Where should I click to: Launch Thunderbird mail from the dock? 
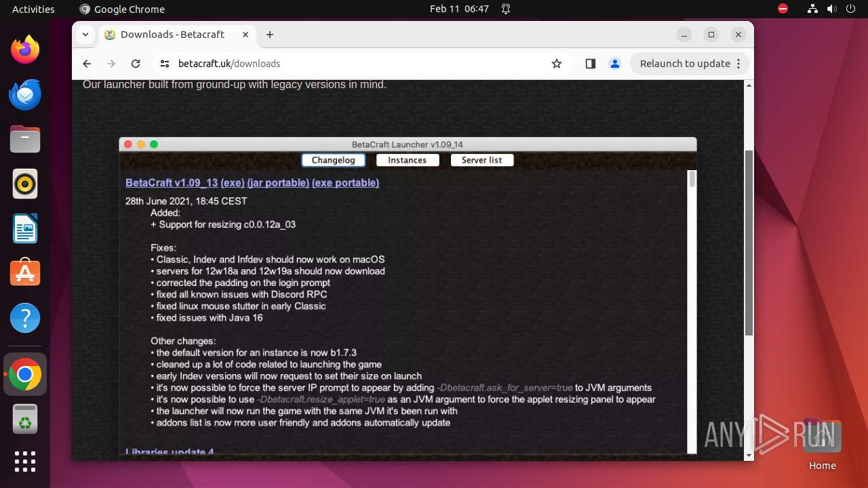click(x=25, y=94)
